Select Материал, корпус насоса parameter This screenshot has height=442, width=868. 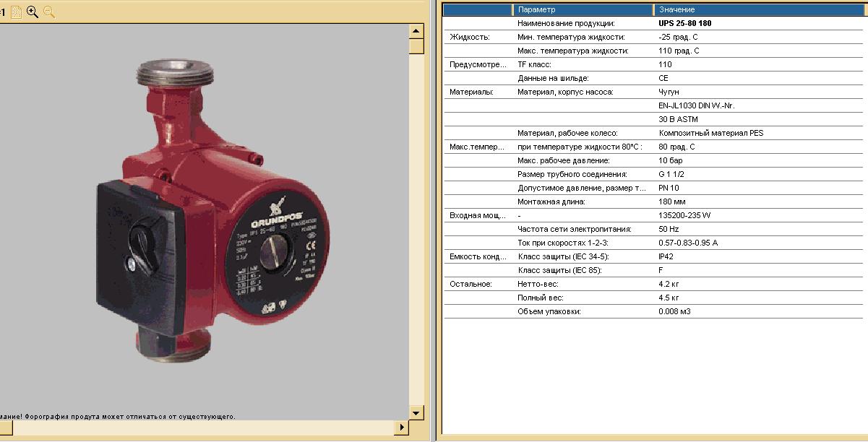565,92
